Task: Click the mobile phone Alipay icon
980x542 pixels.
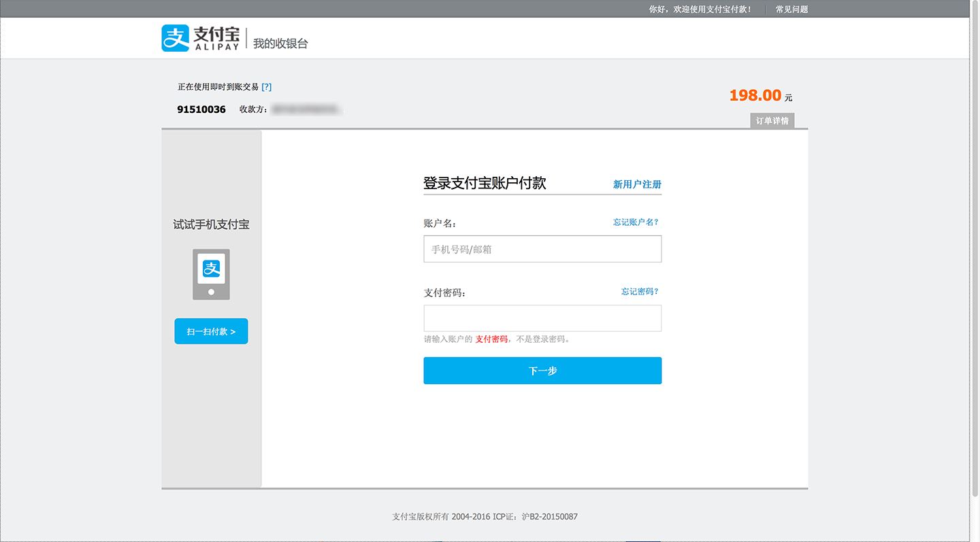Action: click(x=211, y=273)
